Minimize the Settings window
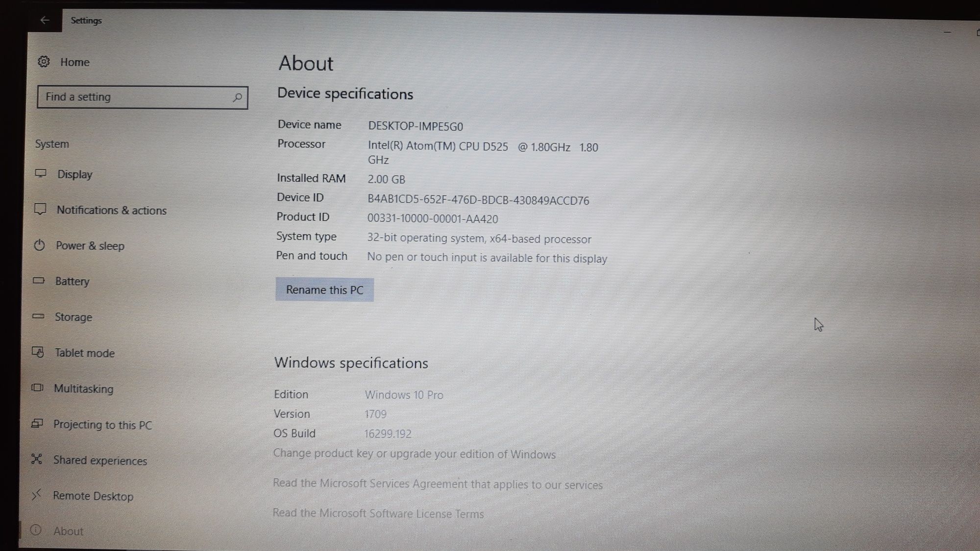This screenshot has width=980, height=551. coord(947,32)
